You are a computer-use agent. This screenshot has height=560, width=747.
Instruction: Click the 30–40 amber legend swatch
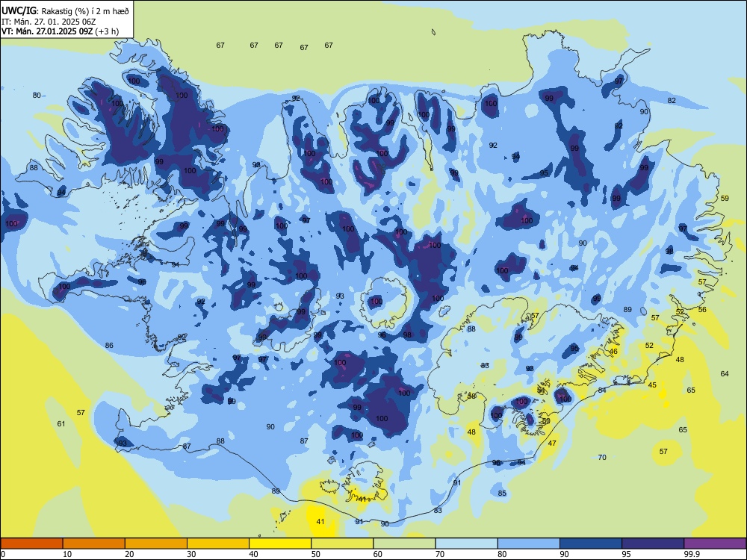218,544
